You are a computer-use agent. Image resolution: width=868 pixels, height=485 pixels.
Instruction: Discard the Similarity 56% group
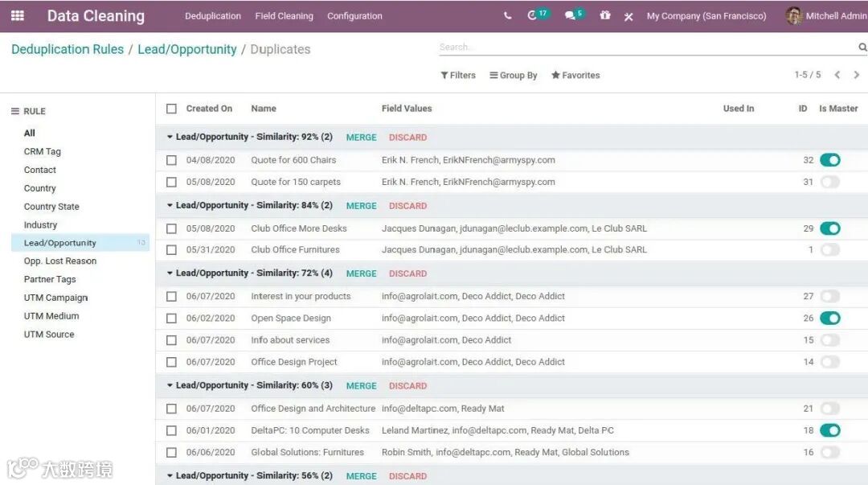(x=407, y=476)
